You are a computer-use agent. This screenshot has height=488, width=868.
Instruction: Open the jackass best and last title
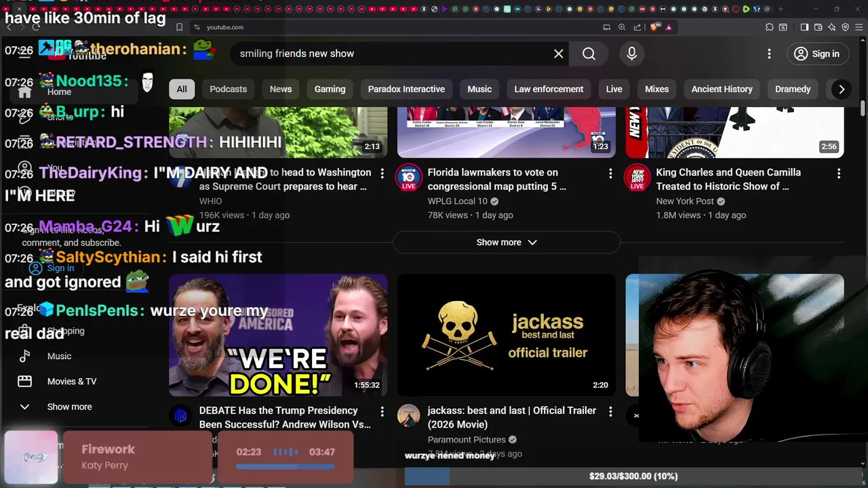click(x=512, y=418)
